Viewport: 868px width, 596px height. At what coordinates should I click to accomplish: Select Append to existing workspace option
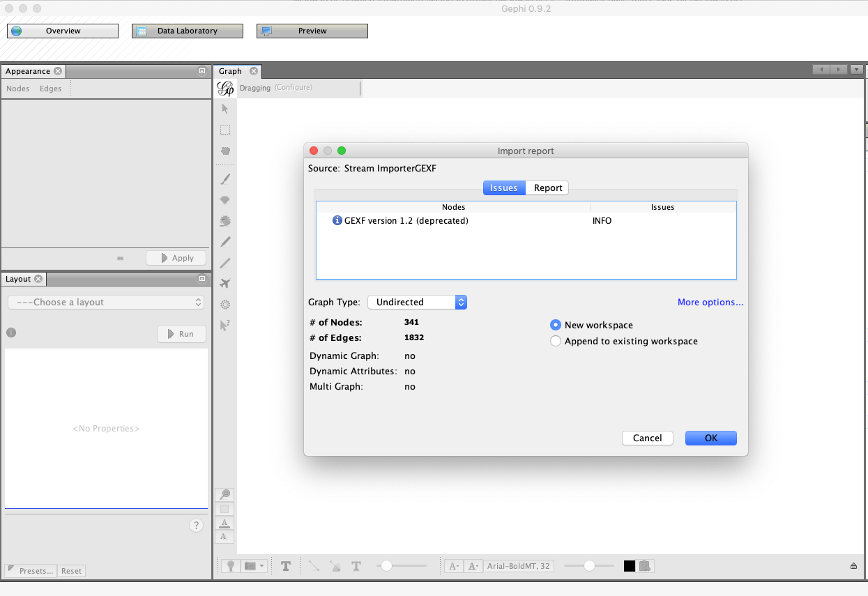556,341
